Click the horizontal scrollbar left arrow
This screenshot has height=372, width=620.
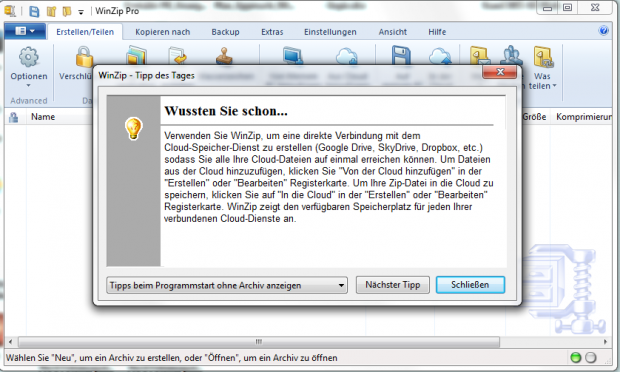coord(10,342)
